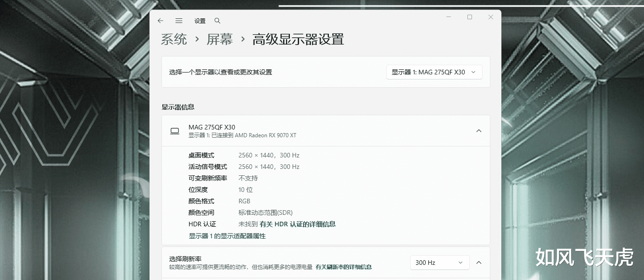The image size is (644, 280).
Task: Navigate to 系统 breadcrumb
Action: pyautogui.click(x=174, y=39)
